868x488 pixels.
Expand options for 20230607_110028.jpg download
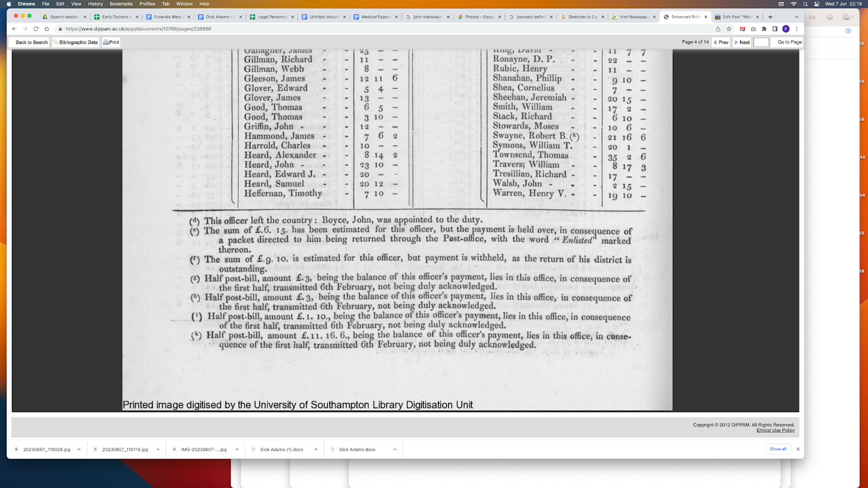click(79, 450)
